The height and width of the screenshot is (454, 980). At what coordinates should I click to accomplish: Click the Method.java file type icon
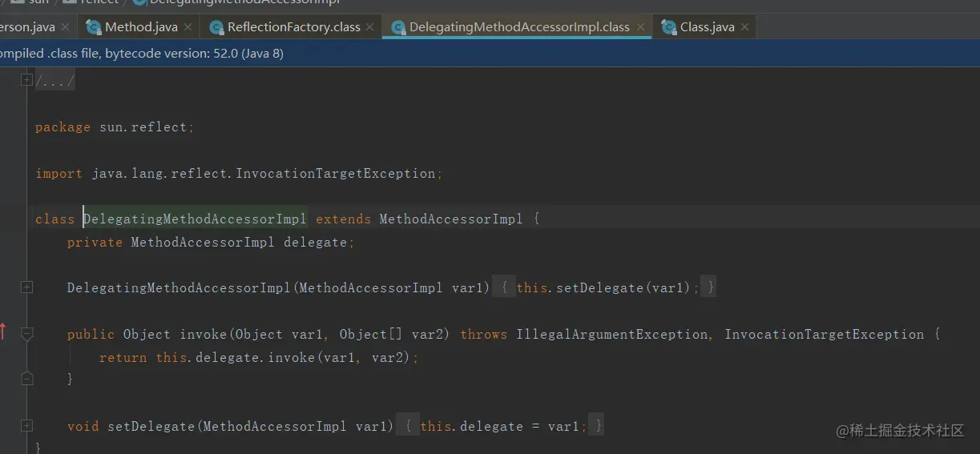94,27
